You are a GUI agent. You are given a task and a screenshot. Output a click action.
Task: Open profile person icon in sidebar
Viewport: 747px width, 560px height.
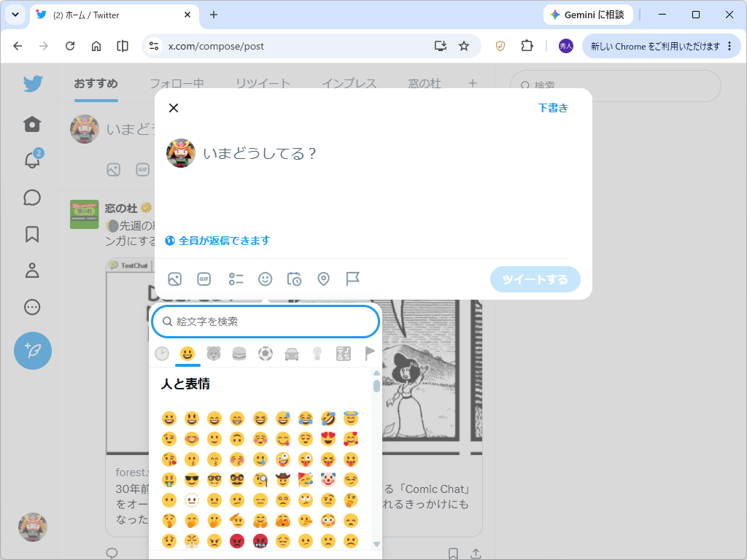[32, 271]
